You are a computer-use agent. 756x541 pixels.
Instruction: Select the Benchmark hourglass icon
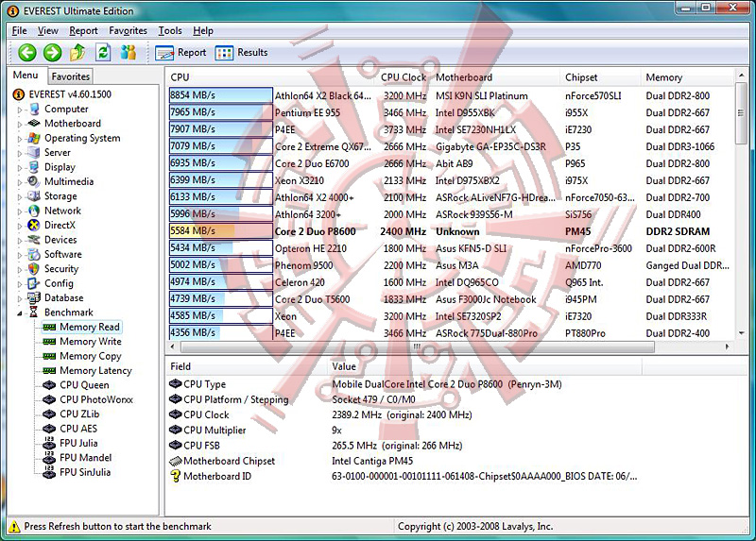(x=34, y=313)
